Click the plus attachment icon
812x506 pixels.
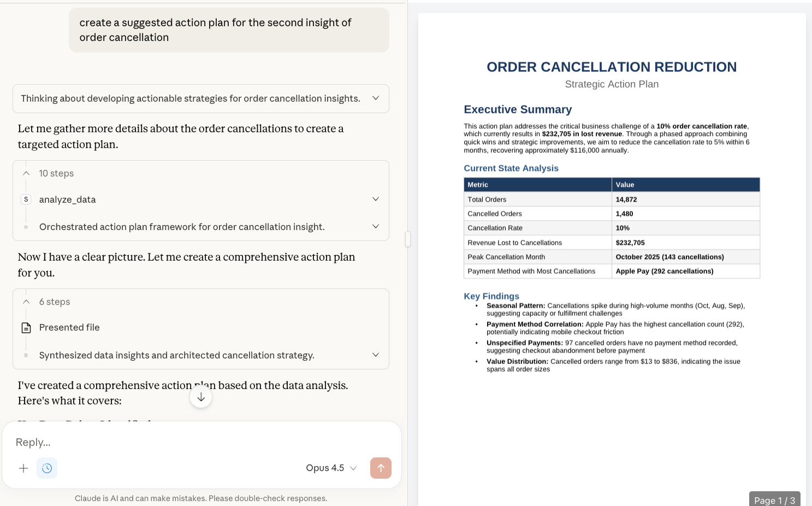click(23, 468)
